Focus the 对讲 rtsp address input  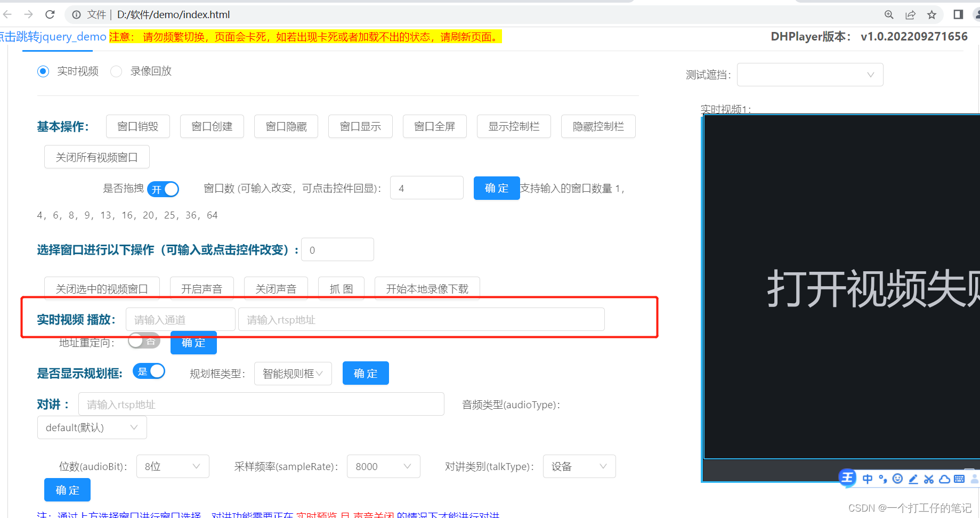tap(261, 404)
